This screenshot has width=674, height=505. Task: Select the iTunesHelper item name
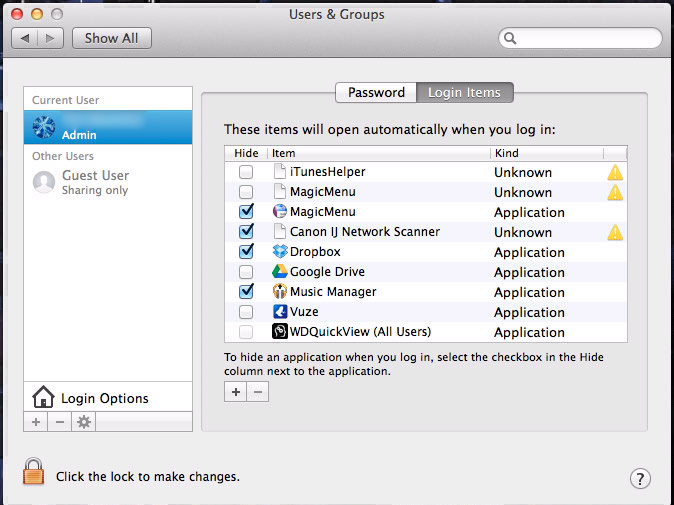(328, 171)
